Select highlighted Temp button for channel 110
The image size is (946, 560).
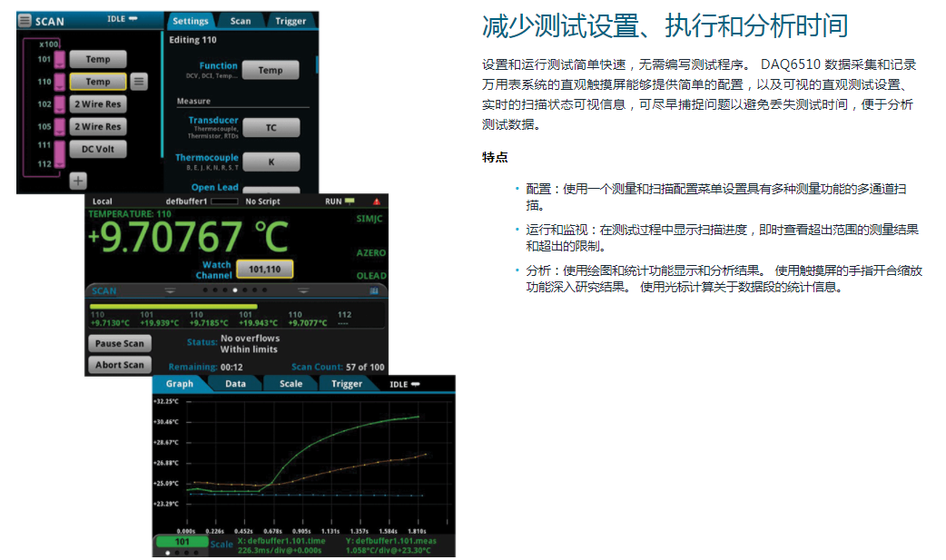(98, 82)
